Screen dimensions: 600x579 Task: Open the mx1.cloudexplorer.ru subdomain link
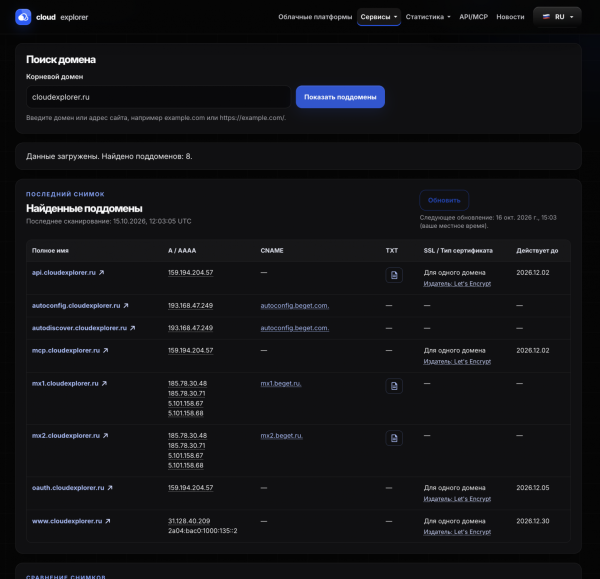pyautogui.click(x=65, y=383)
